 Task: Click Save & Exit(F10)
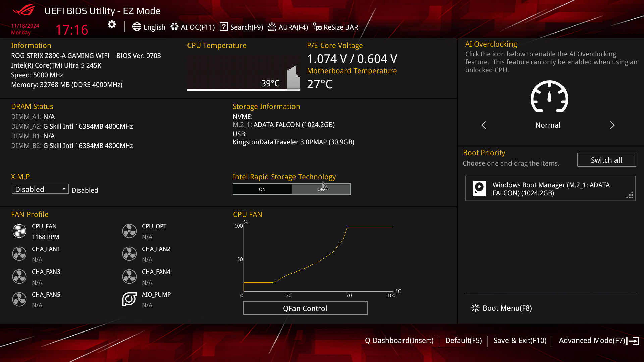[x=520, y=341]
